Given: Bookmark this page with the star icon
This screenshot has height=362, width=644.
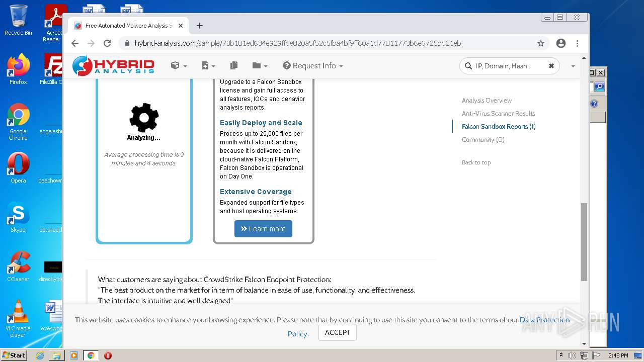Looking at the screenshot, I should click(x=541, y=43).
